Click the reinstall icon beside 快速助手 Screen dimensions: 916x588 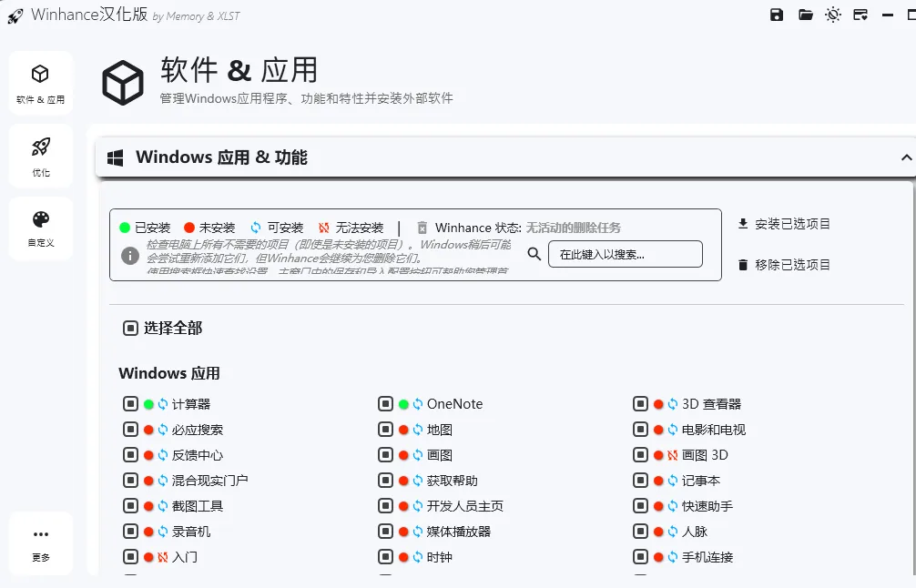672,506
